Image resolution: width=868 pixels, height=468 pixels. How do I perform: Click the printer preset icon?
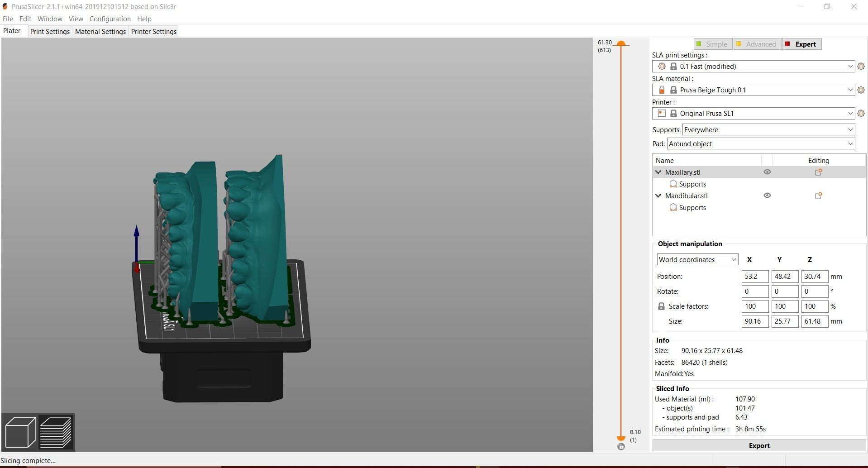pyautogui.click(x=662, y=114)
